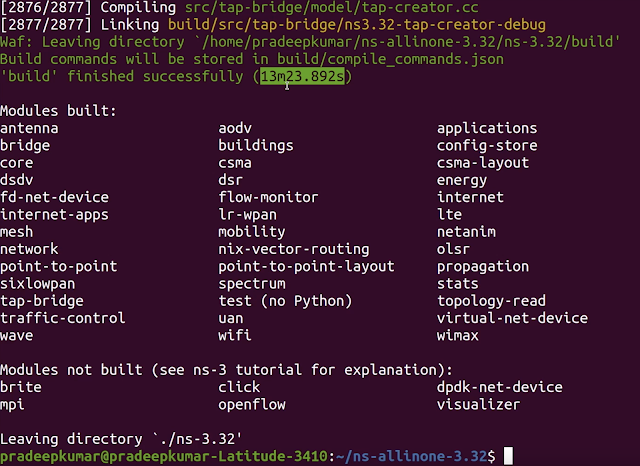Select the aodv module name
Image resolution: width=640 pixels, height=466 pixels.
[x=235, y=128]
